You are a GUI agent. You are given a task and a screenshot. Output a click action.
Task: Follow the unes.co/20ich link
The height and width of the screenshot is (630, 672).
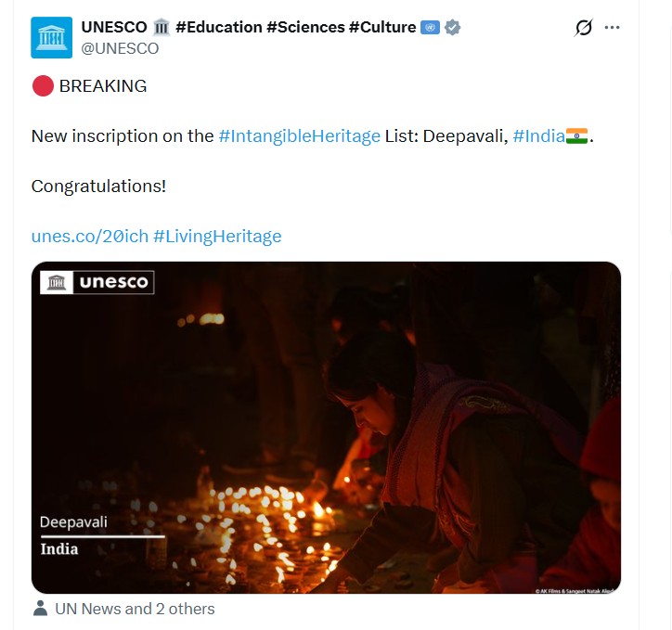coord(89,236)
